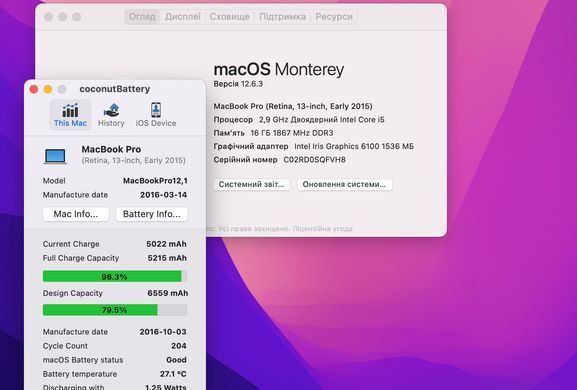Click MacBook Pro (Retina, 13-inch, Early 2015) in About window
The image size is (577, 390).
click(x=293, y=106)
